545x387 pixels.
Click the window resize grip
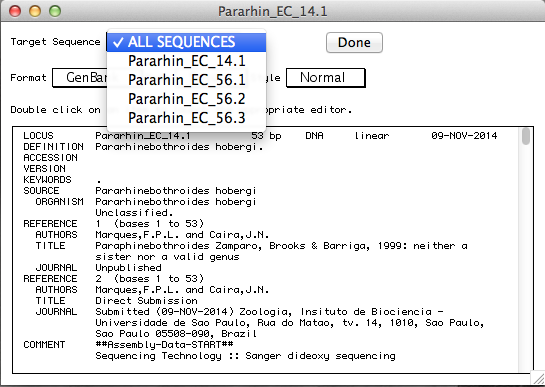tap(539, 379)
